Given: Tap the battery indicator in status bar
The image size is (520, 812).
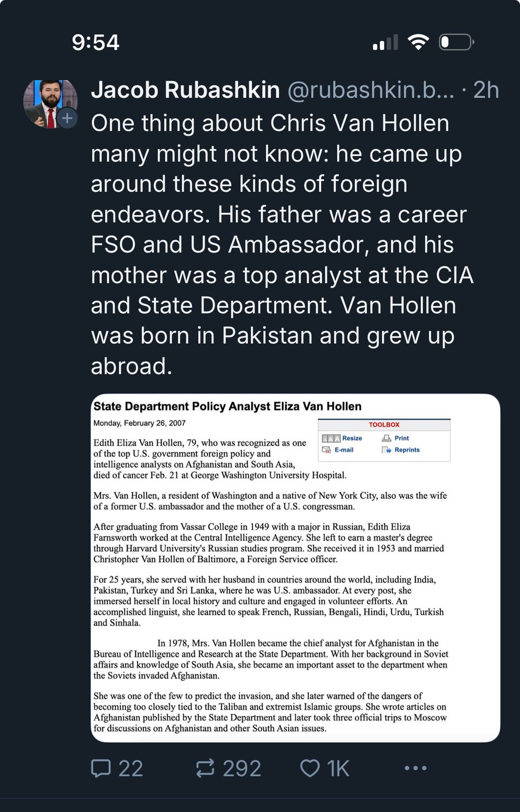Looking at the screenshot, I should pos(456,42).
